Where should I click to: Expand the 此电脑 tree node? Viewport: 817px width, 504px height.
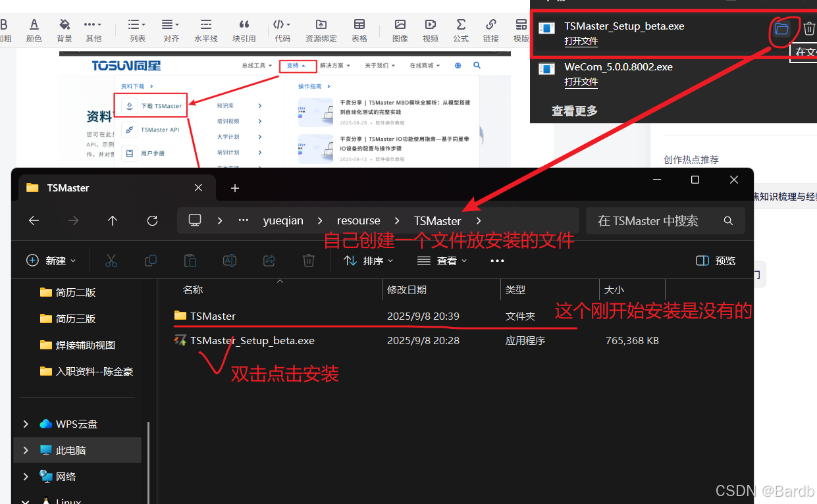click(x=26, y=450)
